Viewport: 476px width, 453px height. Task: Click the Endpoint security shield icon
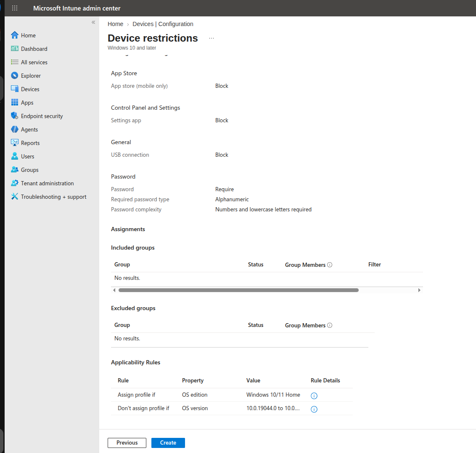tap(15, 116)
